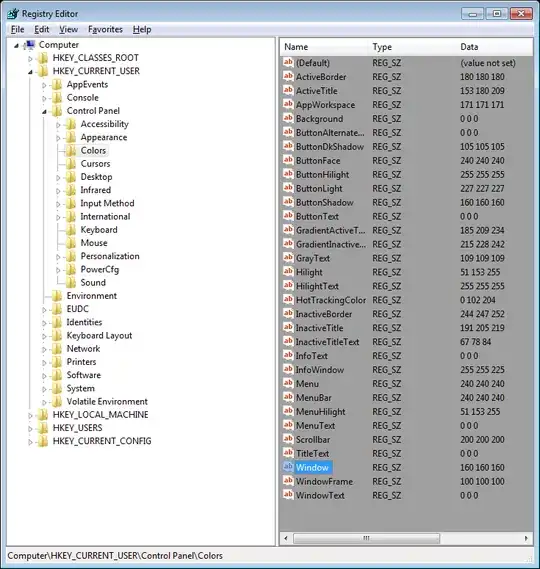The height and width of the screenshot is (569, 540).
Task: Sort values by the Type column header
Action: [x=413, y=47]
